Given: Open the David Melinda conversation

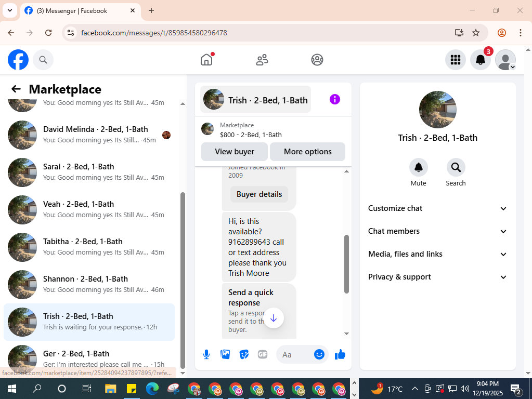Looking at the screenshot, I should click(89, 135).
